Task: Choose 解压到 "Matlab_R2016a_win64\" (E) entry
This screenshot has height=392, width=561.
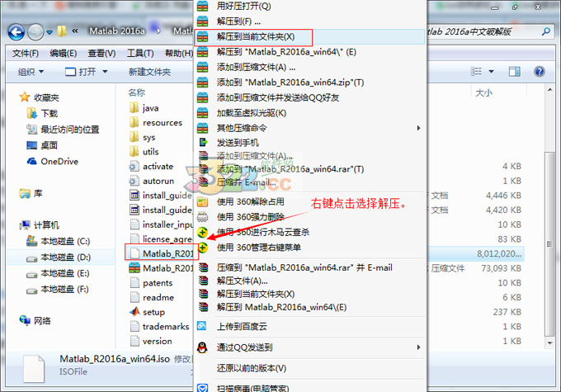Action: (310, 52)
